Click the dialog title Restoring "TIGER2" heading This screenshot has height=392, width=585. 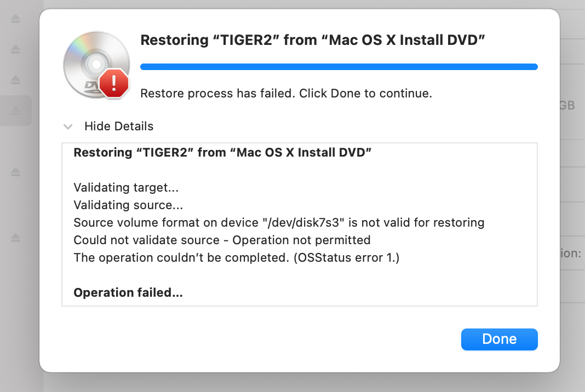click(313, 40)
